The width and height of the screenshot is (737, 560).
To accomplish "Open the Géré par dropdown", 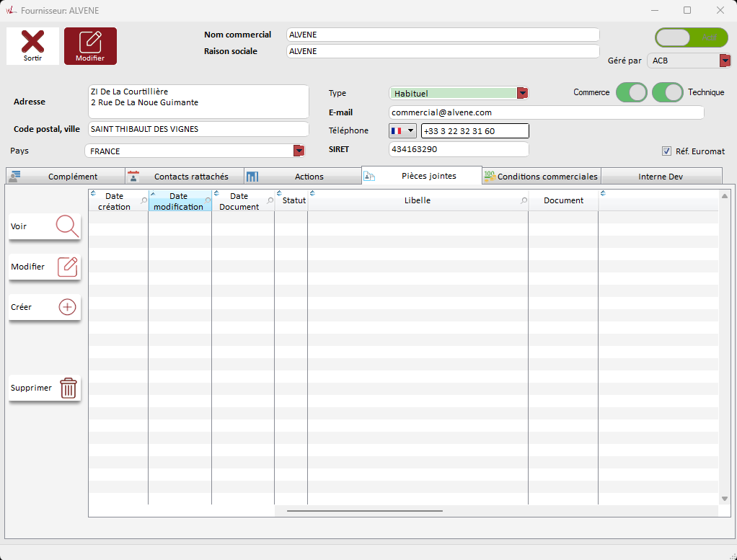I will [x=725, y=61].
